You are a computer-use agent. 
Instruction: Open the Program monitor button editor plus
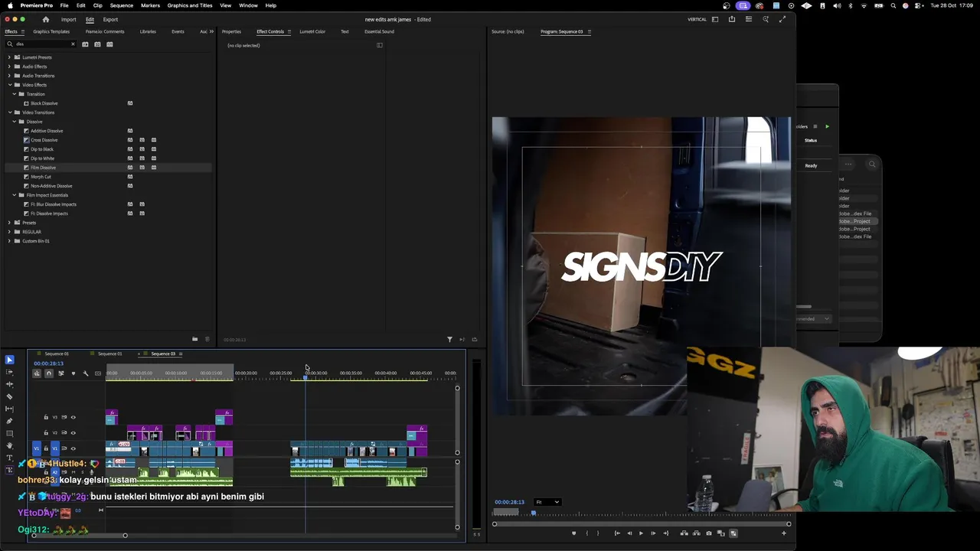[783, 533]
